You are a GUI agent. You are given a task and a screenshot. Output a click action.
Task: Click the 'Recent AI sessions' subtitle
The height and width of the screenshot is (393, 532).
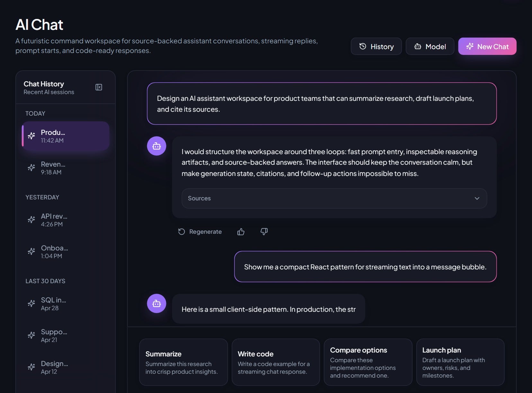pos(49,92)
